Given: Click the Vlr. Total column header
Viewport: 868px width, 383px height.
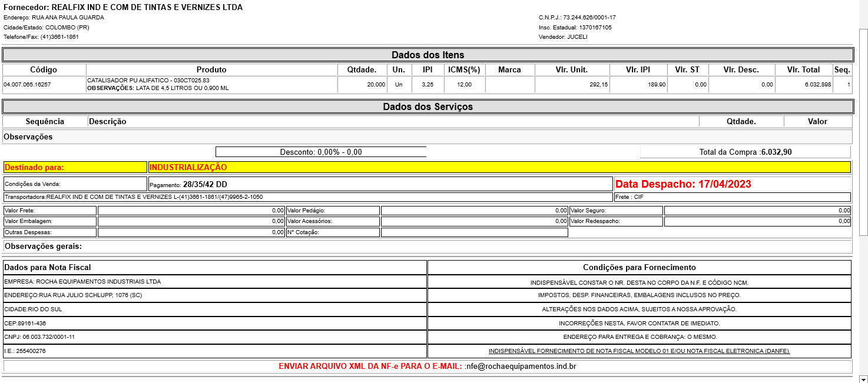Looking at the screenshot, I should 803,69.
